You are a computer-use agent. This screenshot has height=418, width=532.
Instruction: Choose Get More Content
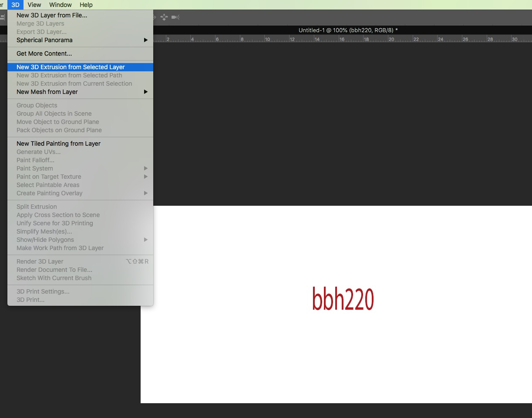pyautogui.click(x=80, y=54)
